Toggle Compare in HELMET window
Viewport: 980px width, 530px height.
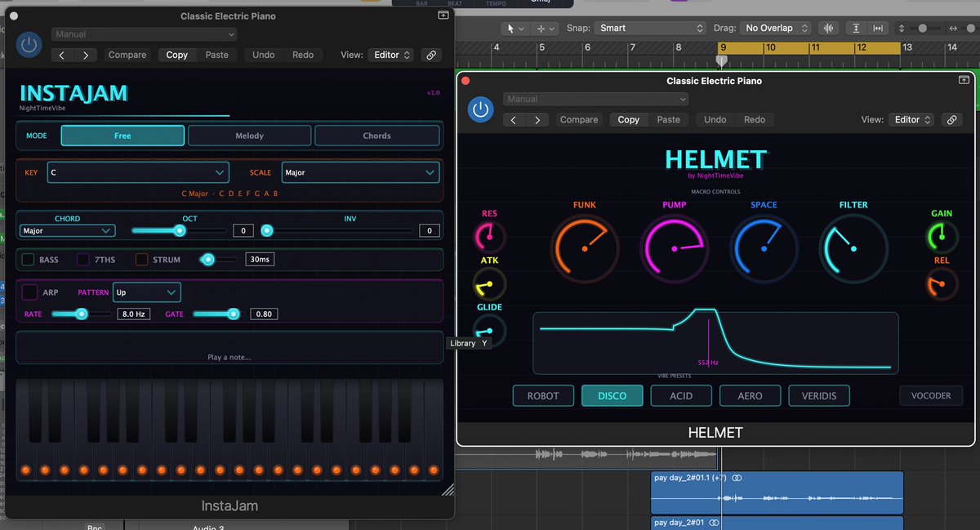[579, 119]
